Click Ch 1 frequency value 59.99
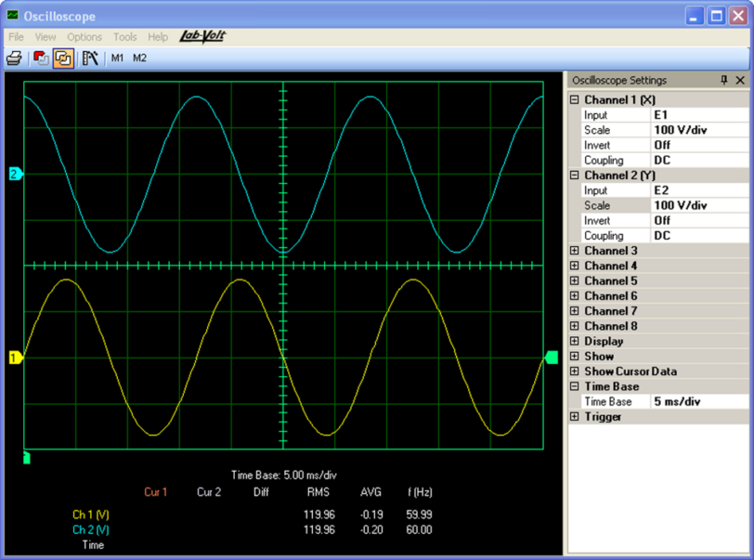 click(x=419, y=514)
